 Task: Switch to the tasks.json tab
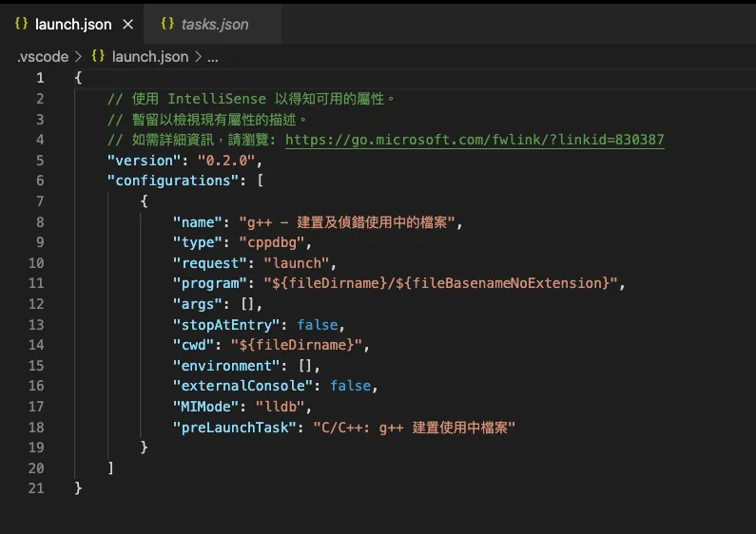pyautogui.click(x=214, y=24)
